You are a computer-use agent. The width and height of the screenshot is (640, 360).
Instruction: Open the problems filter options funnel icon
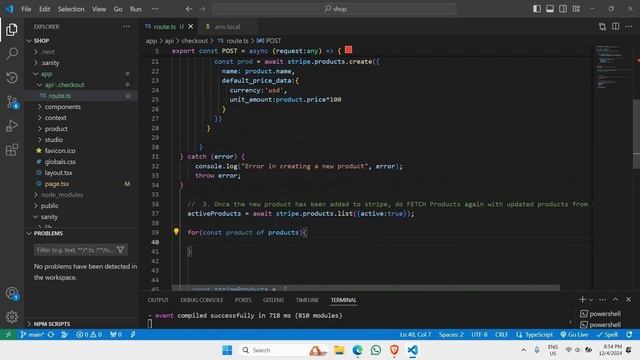pos(120,249)
